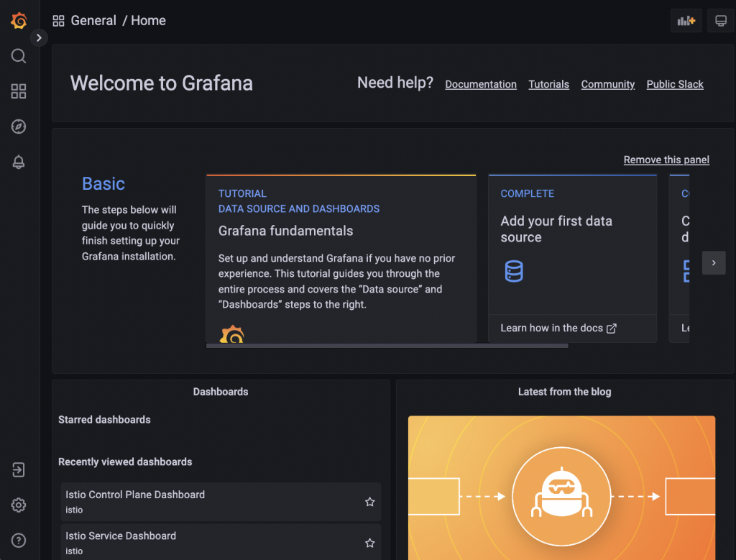
Task: Click the Starred dashboards heading
Action: (104, 420)
